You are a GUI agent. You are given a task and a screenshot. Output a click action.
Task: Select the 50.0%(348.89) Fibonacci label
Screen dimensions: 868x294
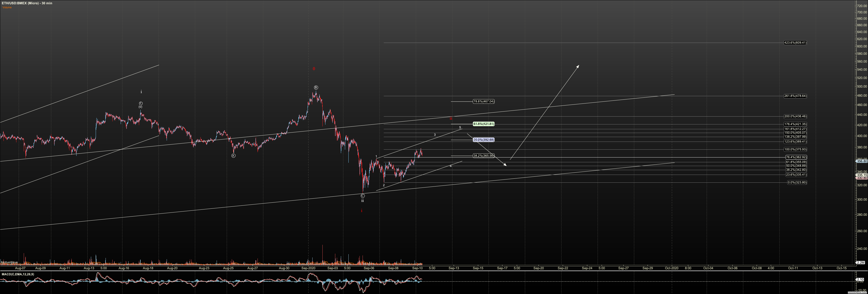coord(796,166)
